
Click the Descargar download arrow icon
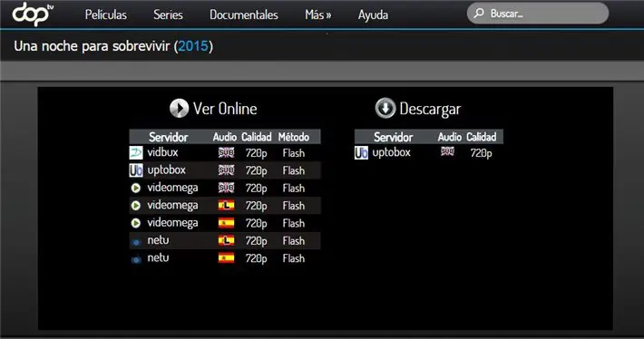[x=385, y=108]
